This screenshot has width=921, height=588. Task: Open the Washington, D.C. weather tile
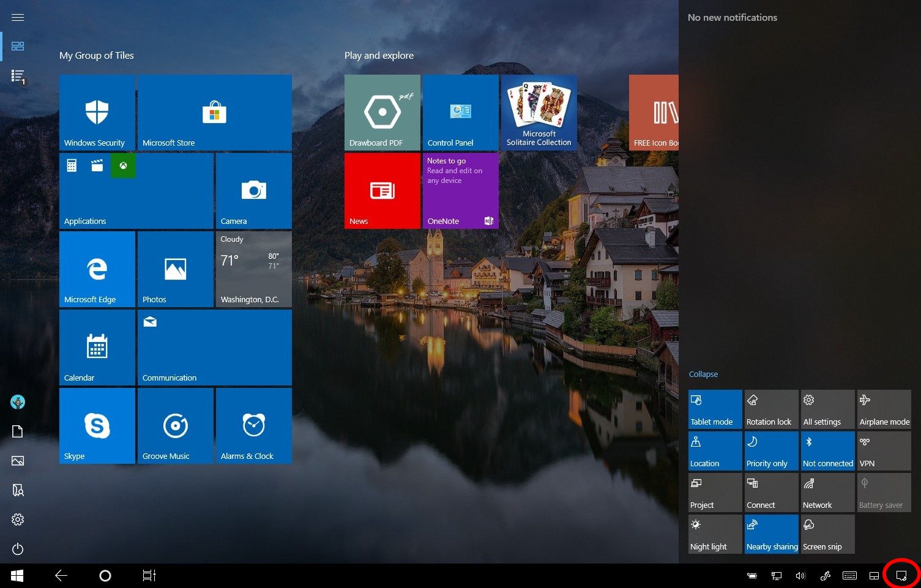tap(253, 269)
